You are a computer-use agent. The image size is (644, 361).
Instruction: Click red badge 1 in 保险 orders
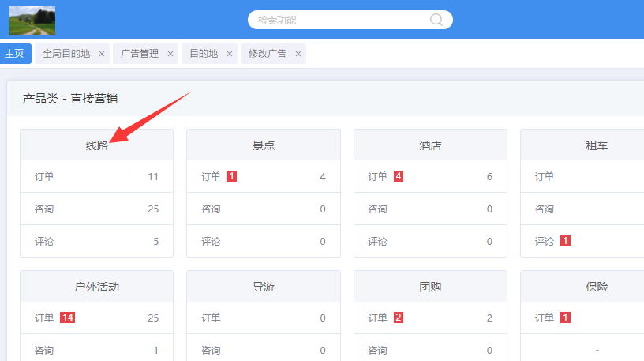(x=565, y=318)
